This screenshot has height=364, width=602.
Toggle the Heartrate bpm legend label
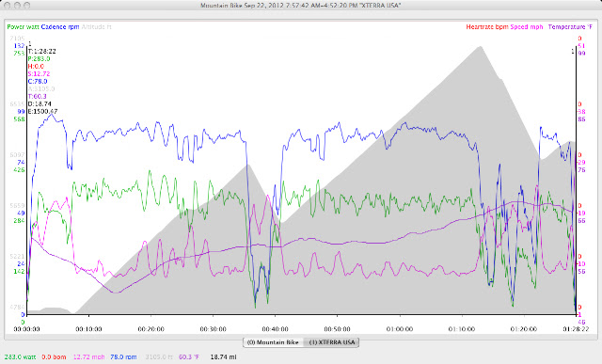coord(487,27)
